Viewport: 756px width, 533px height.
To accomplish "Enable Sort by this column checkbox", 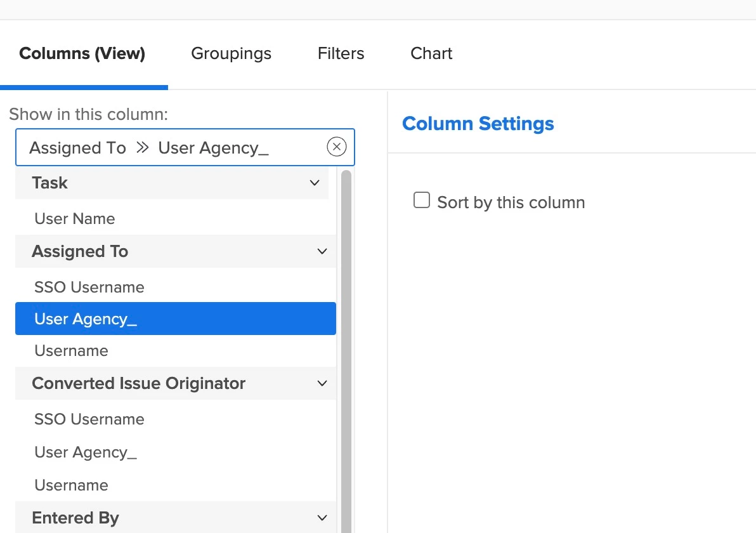I will click(x=422, y=201).
